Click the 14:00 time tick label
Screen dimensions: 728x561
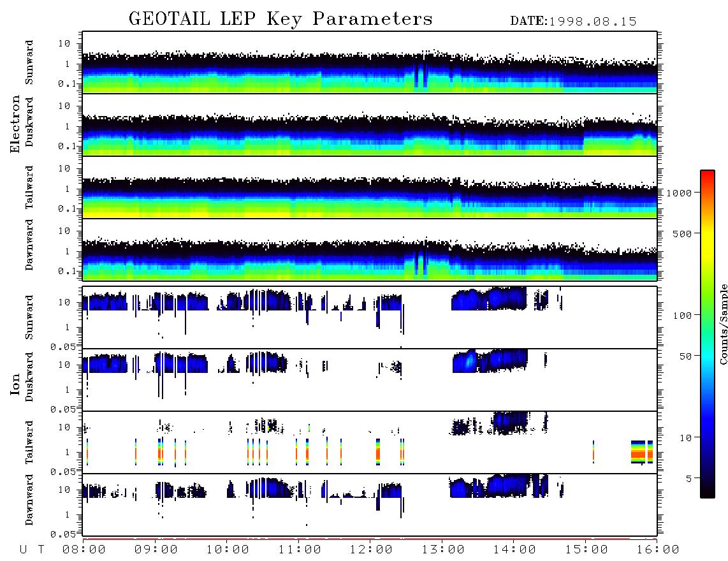(x=514, y=550)
